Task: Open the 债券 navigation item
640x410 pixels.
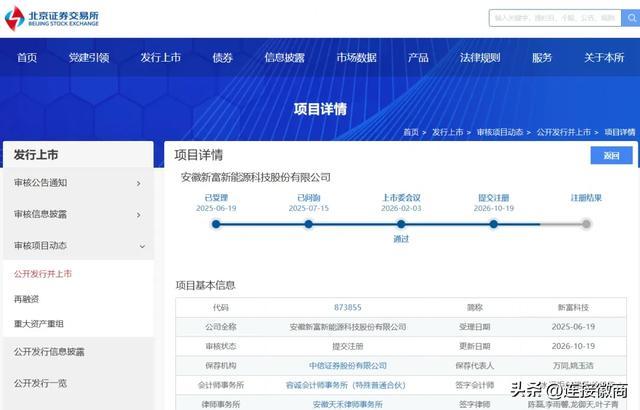Action: point(222,58)
